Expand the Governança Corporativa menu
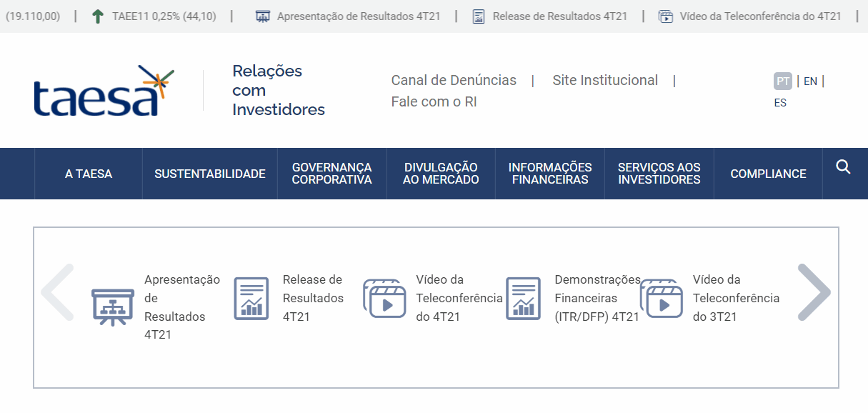This screenshot has width=868, height=413. click(x=331, y=174)
